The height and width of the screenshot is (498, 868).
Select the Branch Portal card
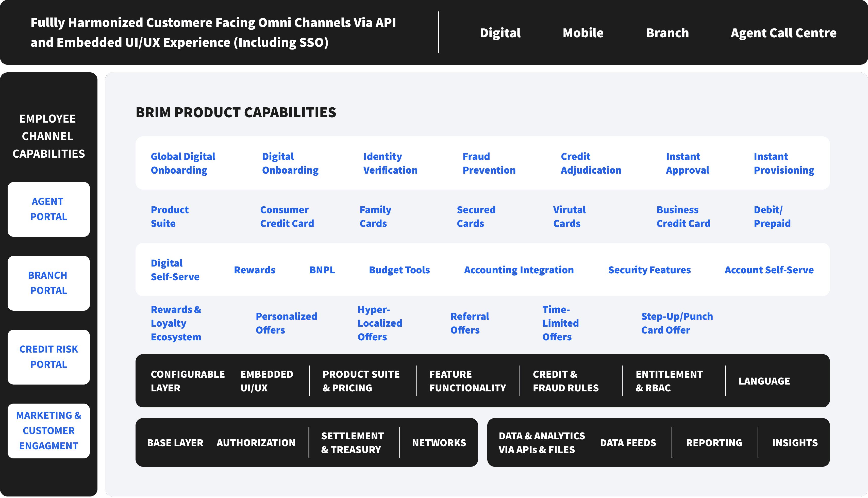48,283
